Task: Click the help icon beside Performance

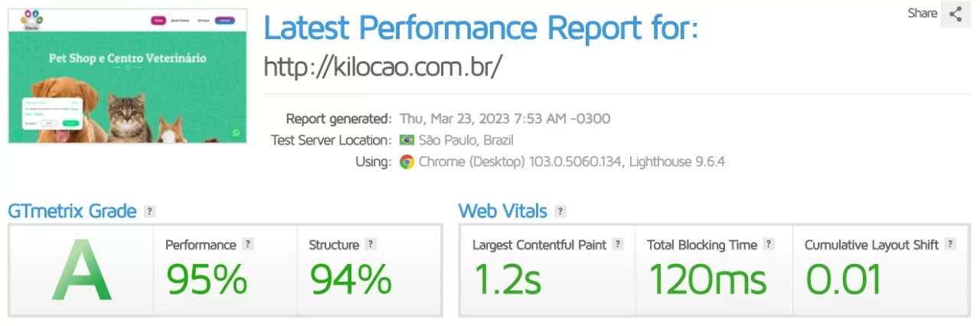Action: tap(247, 244)
